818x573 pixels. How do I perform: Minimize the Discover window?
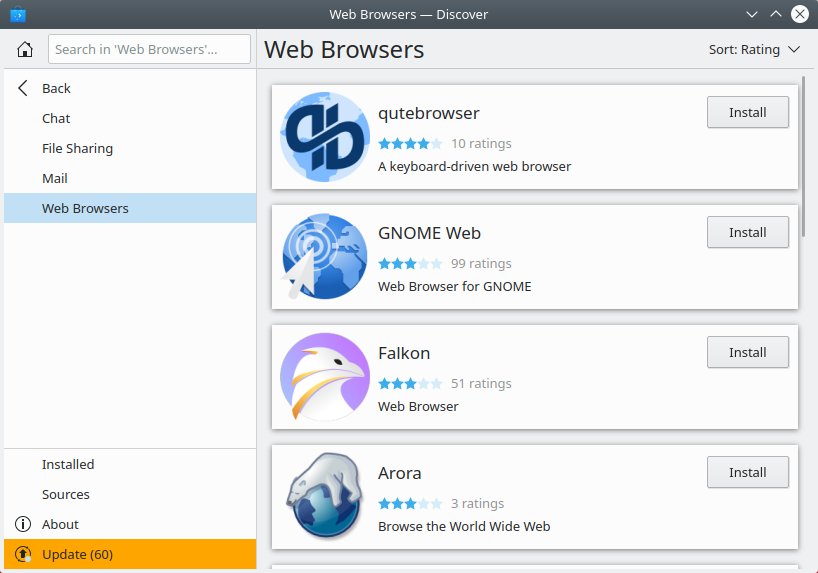click(x=752, y=14)
